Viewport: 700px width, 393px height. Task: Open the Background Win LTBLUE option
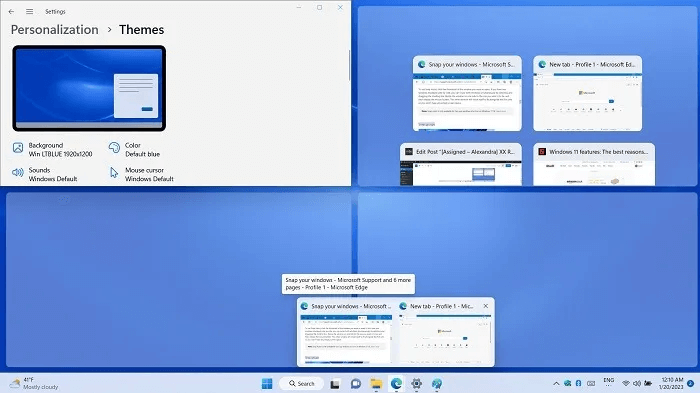(x=54, y=150)
